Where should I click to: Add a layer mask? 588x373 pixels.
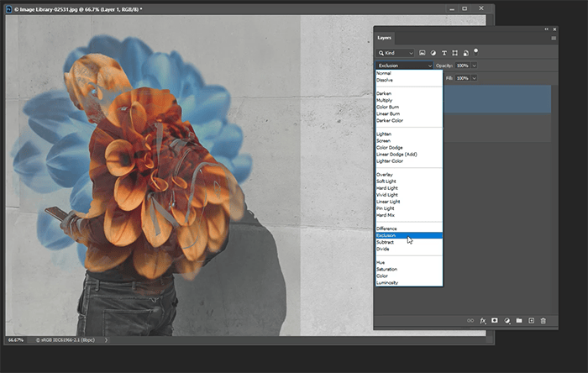coord(495,321)
